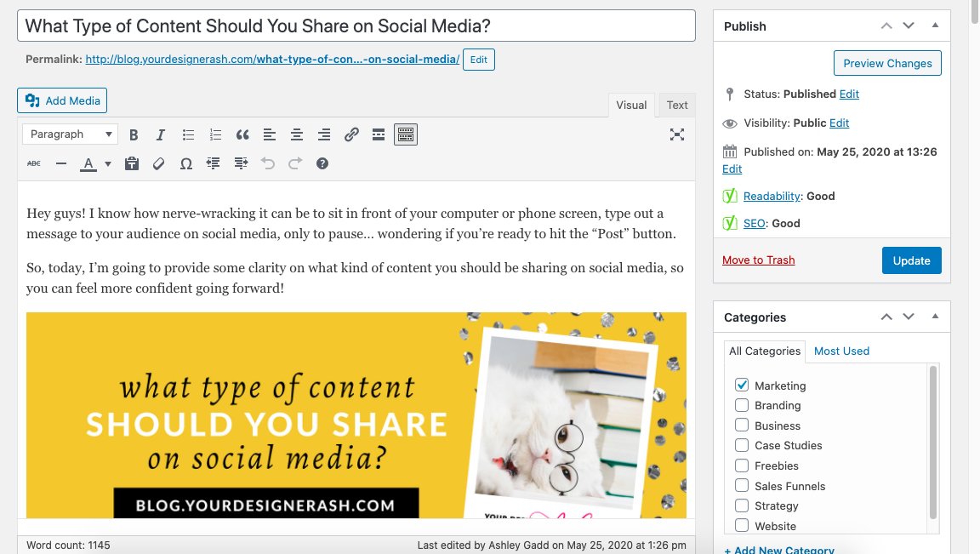Viewport: 980px width, 554px height.
Task: Click the Yoast SEO status icon
Action: coord(730,223)
